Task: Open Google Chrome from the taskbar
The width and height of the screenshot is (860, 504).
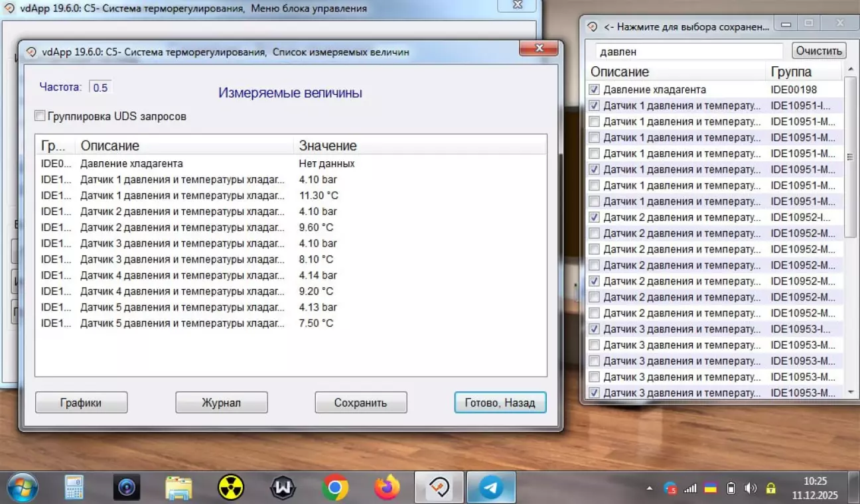Action: [x=335, y=489]
